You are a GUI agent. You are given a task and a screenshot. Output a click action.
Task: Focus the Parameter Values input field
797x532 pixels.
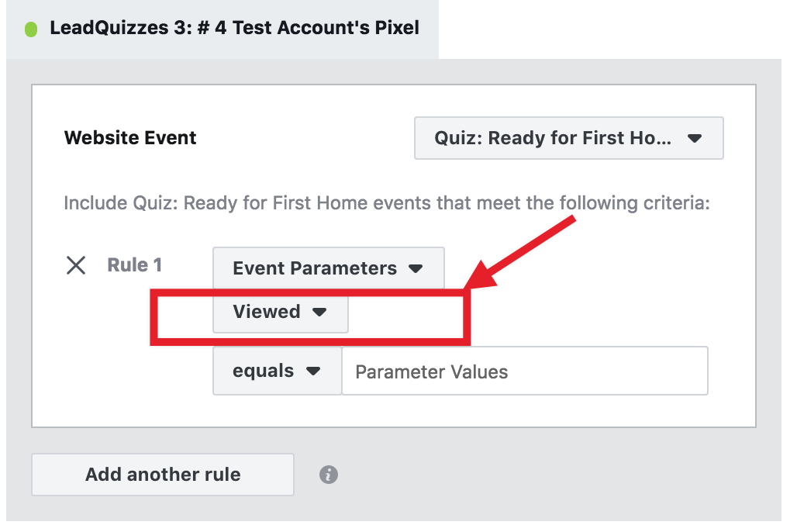click(x=525, y=371)
